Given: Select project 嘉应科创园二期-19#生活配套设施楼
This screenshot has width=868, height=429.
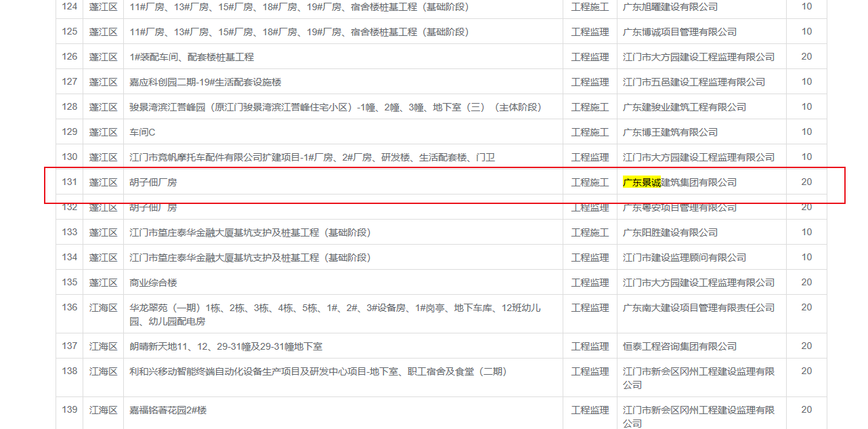Looking at the screenshot, I should pos(205,82).
